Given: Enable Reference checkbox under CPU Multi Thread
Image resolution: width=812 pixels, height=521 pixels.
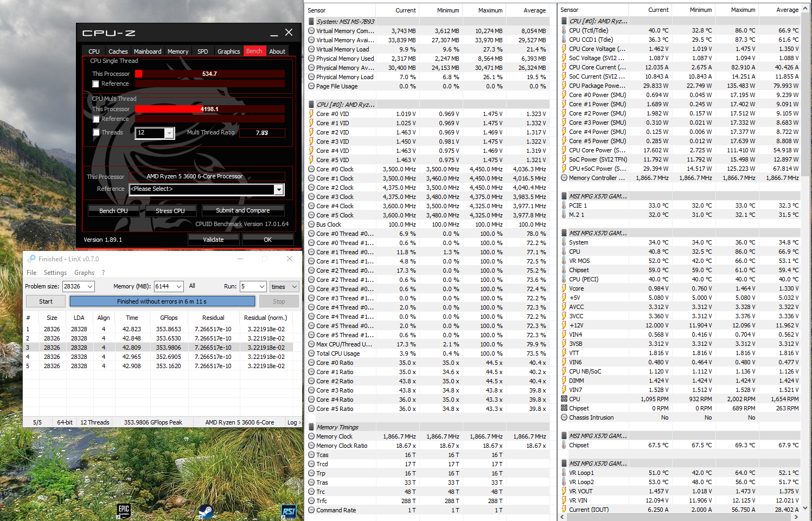Looking at the screenshot, I should coord(96,119).
